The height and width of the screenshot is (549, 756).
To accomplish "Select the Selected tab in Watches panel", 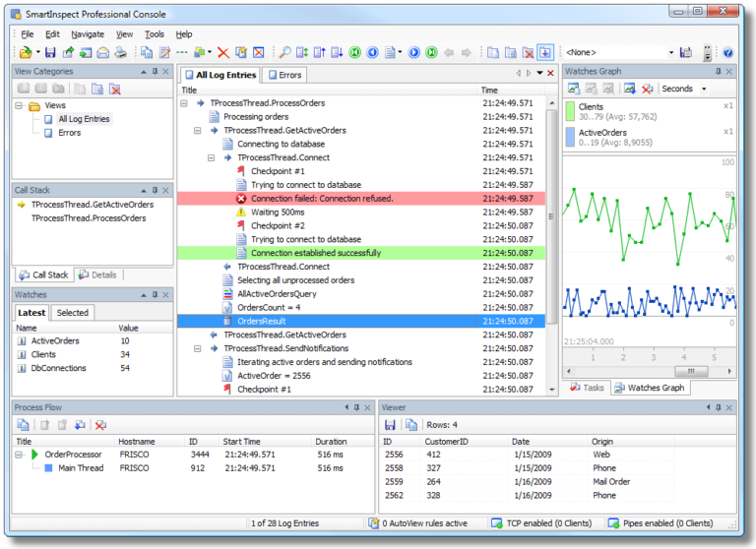I will click(72, 313).
